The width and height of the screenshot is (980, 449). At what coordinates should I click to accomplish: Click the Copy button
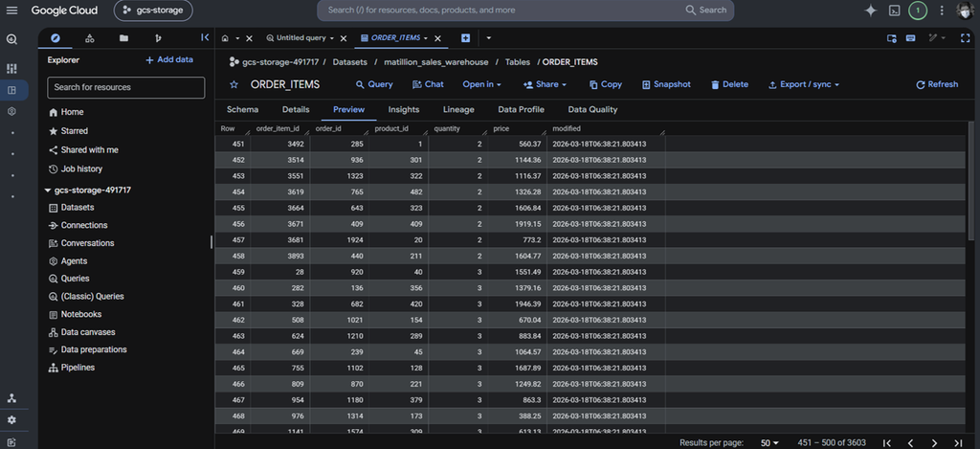(605, 84)
